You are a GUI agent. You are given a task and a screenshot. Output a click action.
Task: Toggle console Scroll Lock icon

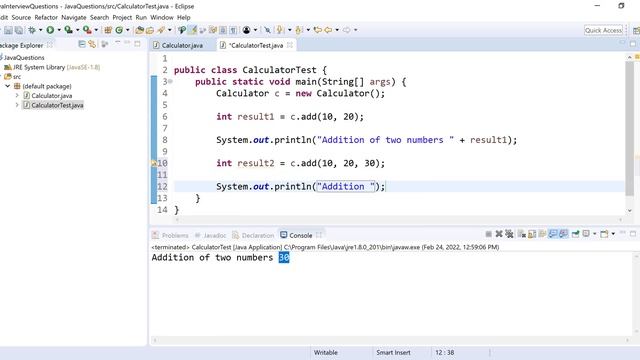pos(532,234)
